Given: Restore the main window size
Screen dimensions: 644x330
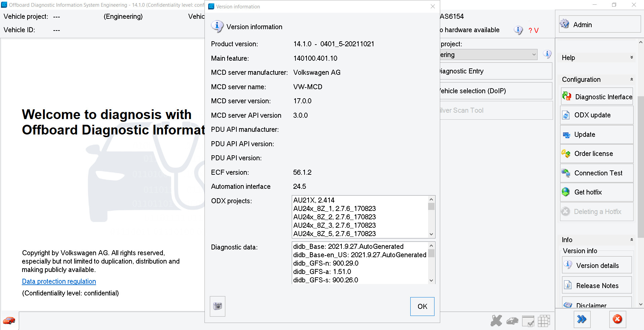Looking at the screenshot, I should point(614,5).
